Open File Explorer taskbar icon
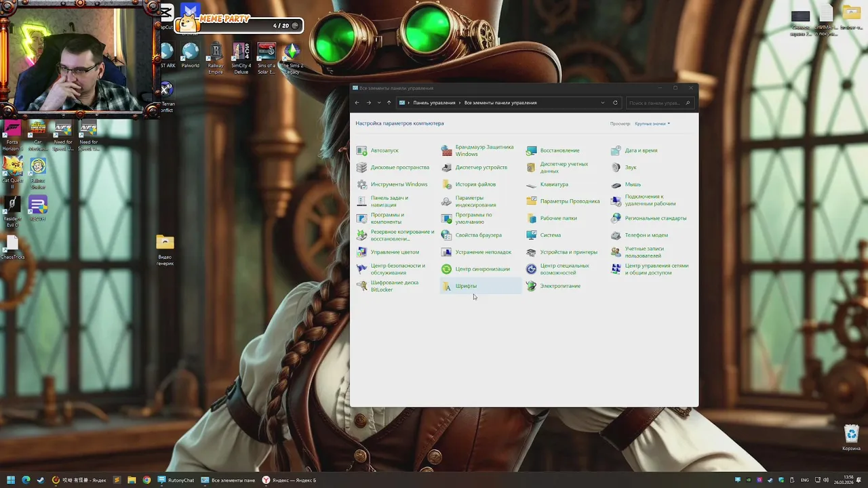This screenshot has height=488, width=868. [132, 480]
